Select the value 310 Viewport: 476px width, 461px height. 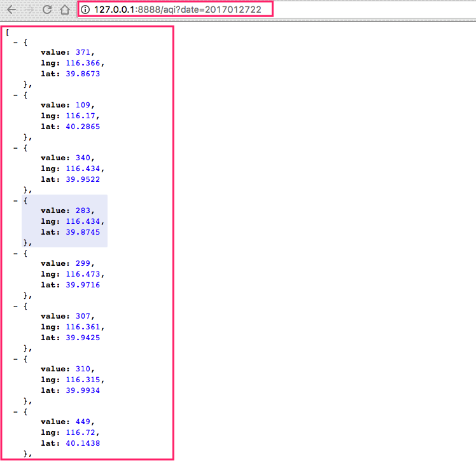coord(83,369)
